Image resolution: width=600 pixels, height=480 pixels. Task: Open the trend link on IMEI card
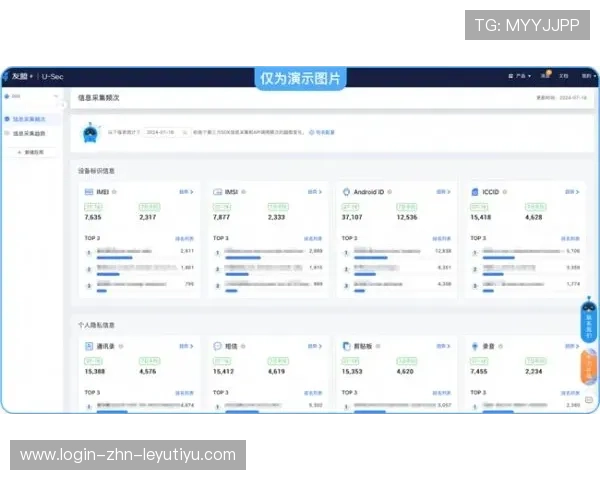[186, 192]
